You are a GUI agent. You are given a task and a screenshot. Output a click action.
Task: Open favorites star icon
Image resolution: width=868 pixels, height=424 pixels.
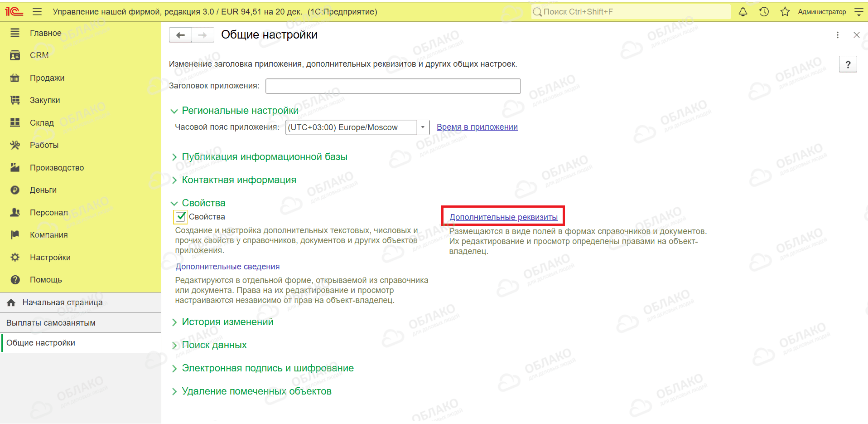[x=785, y=12]
